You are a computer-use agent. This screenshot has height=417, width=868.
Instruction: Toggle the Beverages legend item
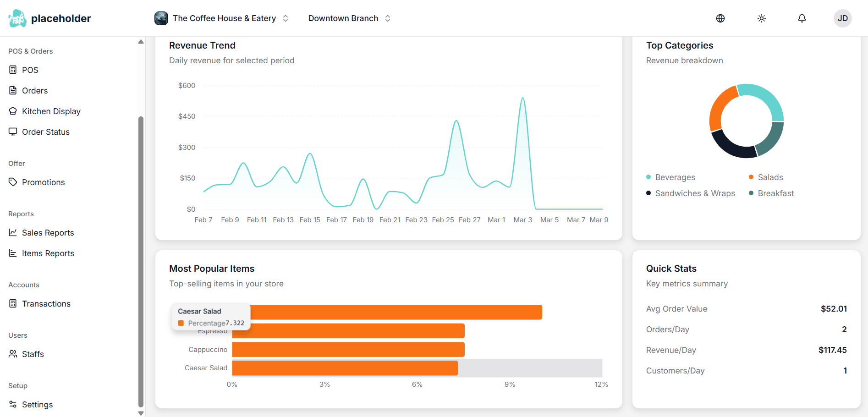pyautogui.click(x=675, y=177)
